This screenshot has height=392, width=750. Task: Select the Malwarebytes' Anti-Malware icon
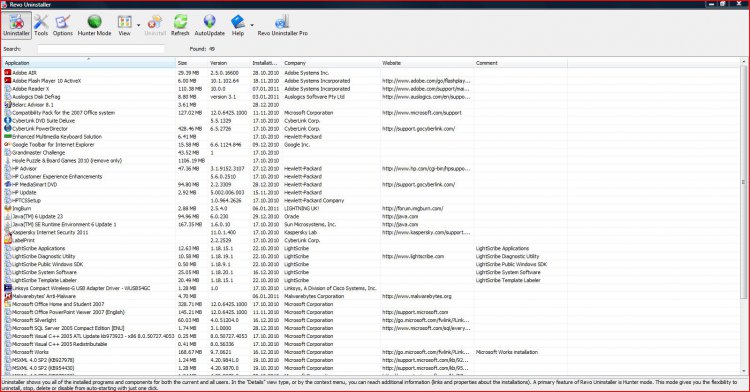click(x=8, y=296)
